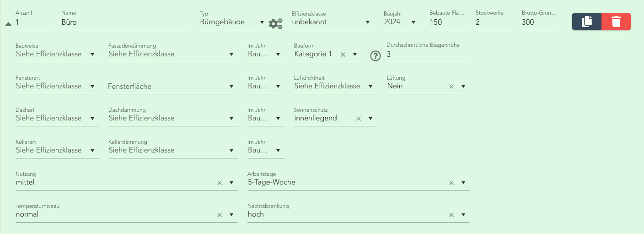The height and width of the screenshot is (234, 644).
Task: Clear the Lüftung Nein selection
Action: click(x=451, y=87)
